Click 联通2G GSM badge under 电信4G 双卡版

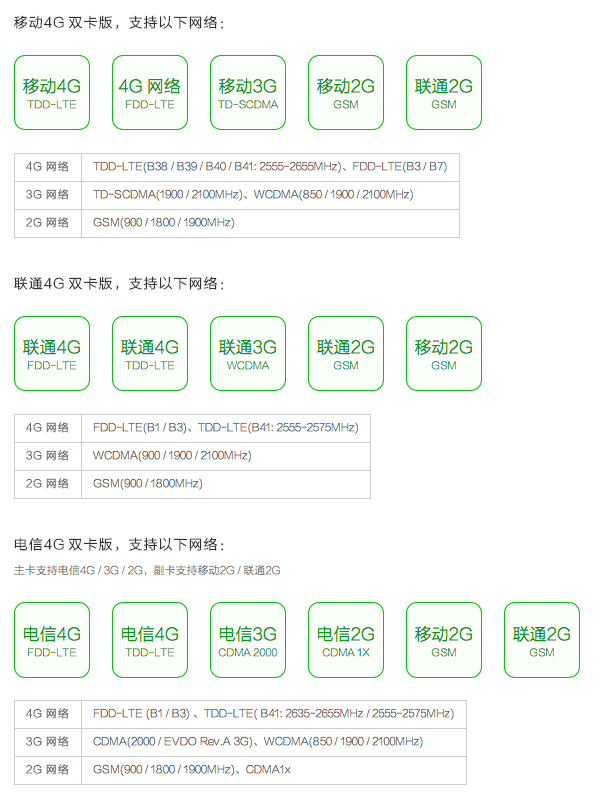542,640
